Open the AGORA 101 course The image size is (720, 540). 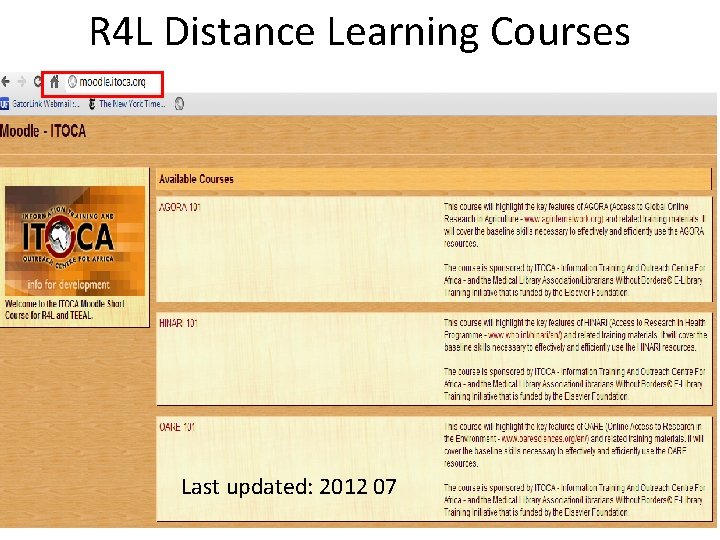click(x=180, y=207)
